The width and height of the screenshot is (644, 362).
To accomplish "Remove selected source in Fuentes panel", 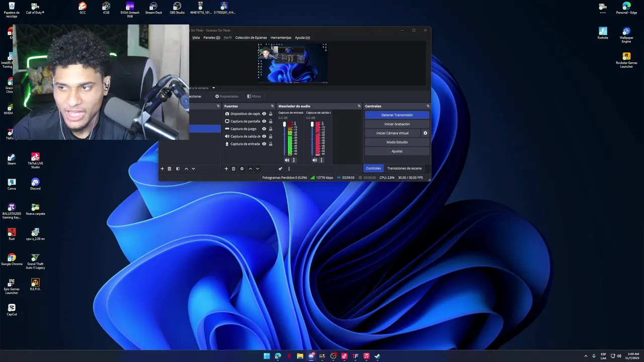I will click(x=233, y=168).
